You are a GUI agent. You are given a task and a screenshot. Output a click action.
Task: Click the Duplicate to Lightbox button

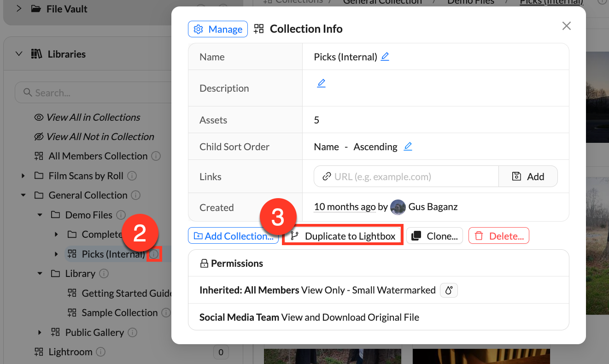(x=342, y=235)
